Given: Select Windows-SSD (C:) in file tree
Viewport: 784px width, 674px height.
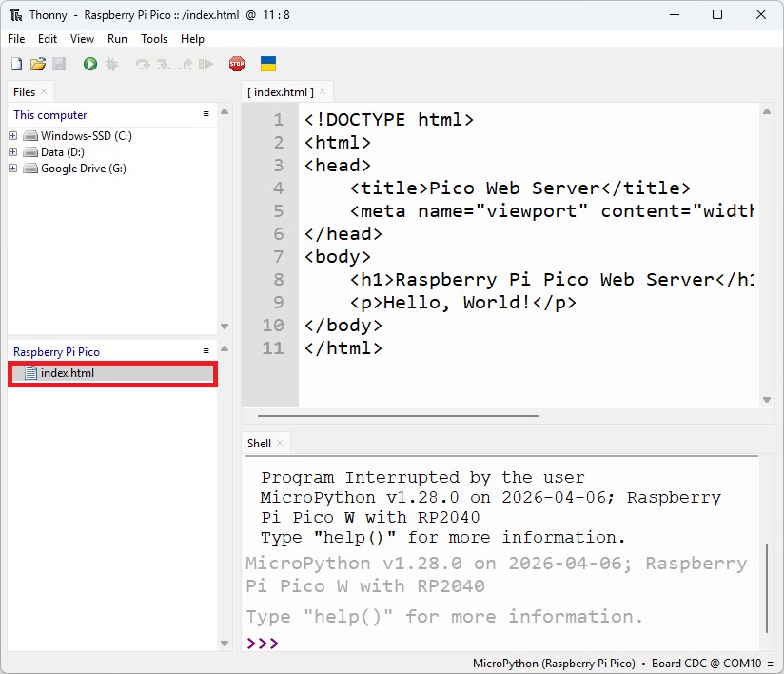Looking at the screenshot, I should click(86, 135).
